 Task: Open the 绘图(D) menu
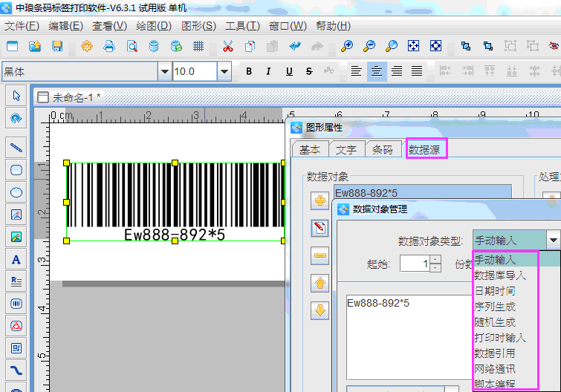coord(154,26)
